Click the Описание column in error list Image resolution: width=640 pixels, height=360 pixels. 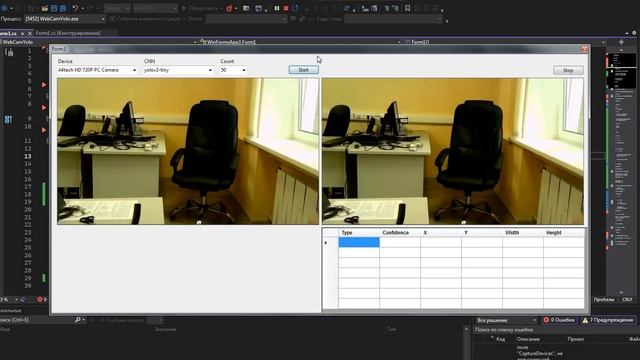[528, 339]
